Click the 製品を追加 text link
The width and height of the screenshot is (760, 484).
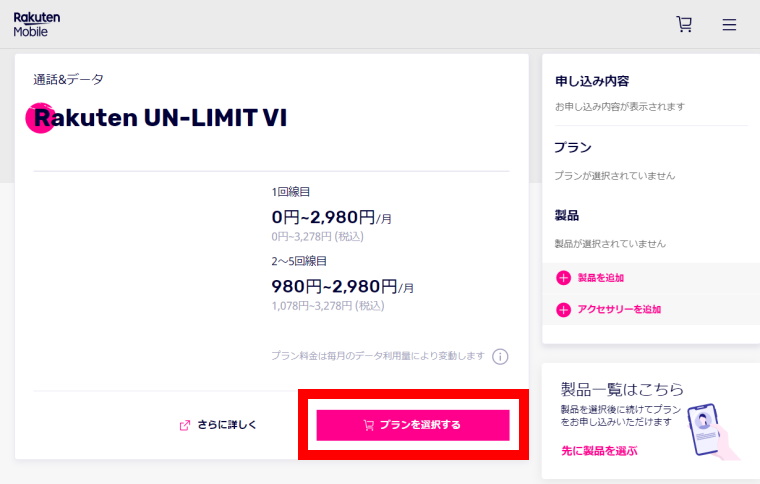point(608,278)
